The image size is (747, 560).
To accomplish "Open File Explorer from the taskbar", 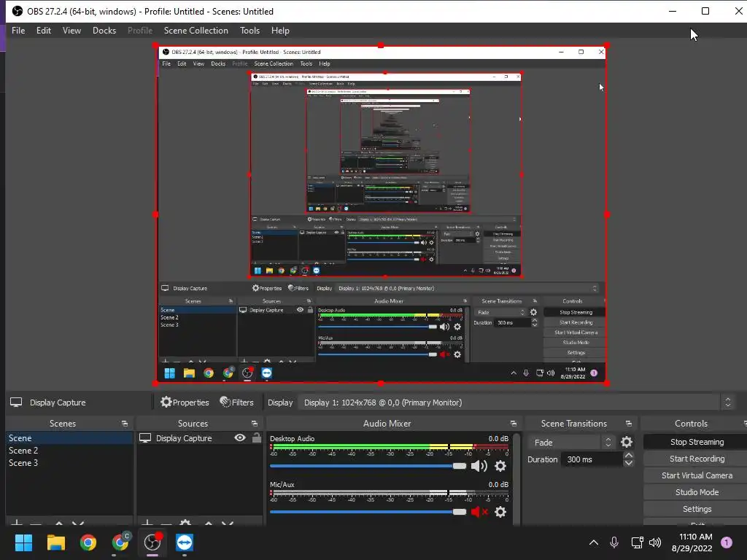I will pyautogui.click(x=55, y=542).
